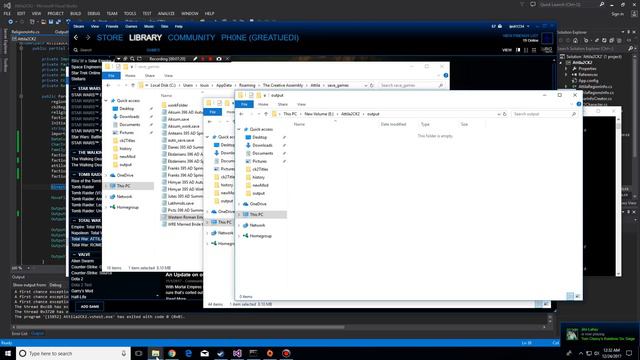
Task: Select ck2Titles folder in output window sidebar
Action: pyautogui.click(x=260, y=169)
